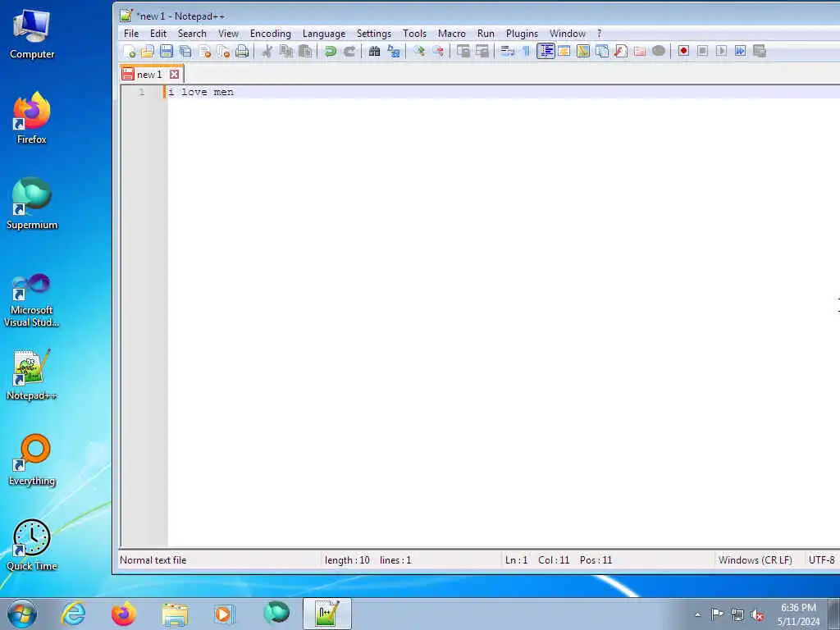
Task: Click the Stop Recording macro button
Action: (703, 52)
